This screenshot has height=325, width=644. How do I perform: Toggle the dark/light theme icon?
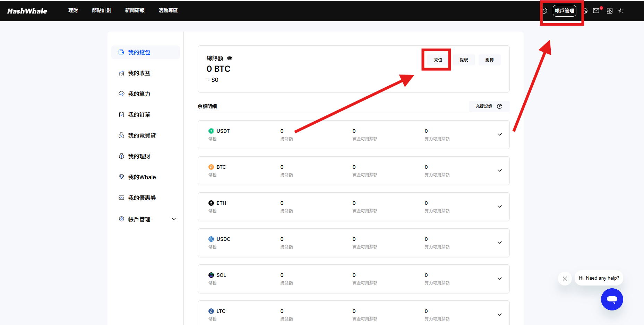click(621, 11)
